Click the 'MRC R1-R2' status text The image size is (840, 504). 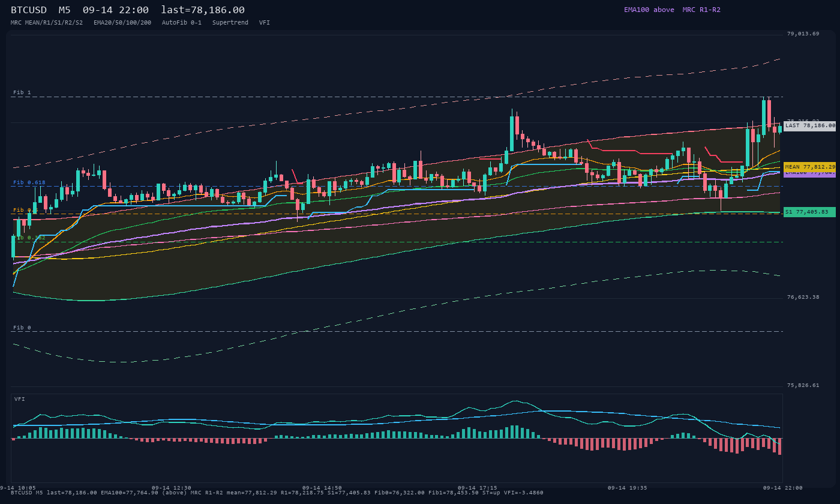pyautogui.click(x=701, y=10)
